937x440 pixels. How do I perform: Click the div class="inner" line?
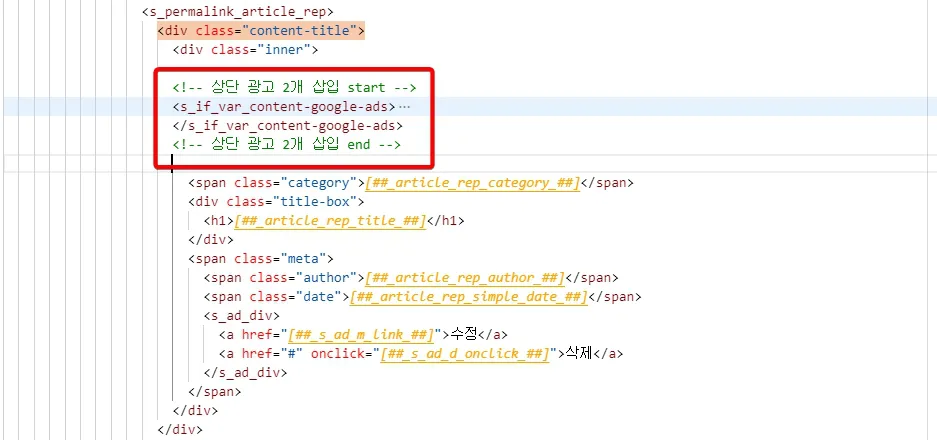click(x=246, y=50)
